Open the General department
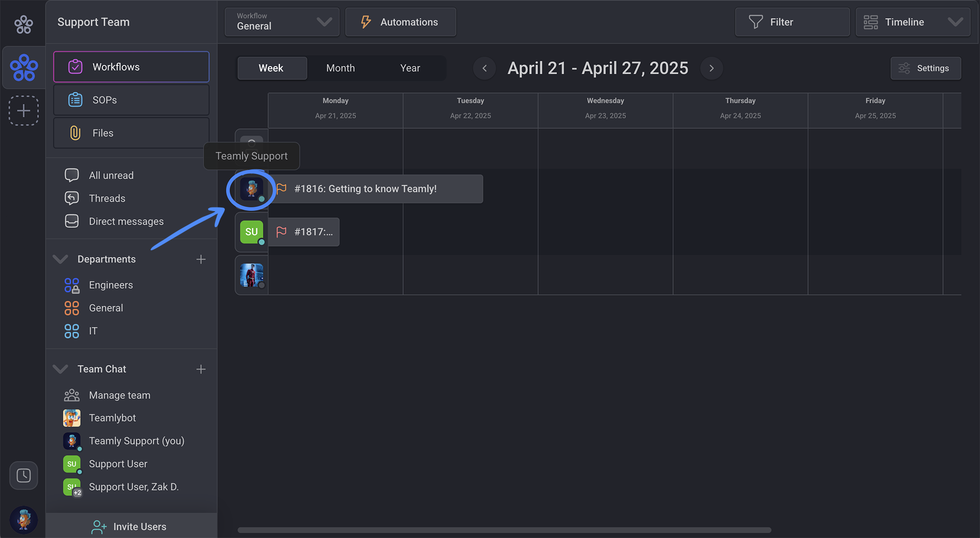The width and height of the screenshot is (980, 538). point(105,308)
